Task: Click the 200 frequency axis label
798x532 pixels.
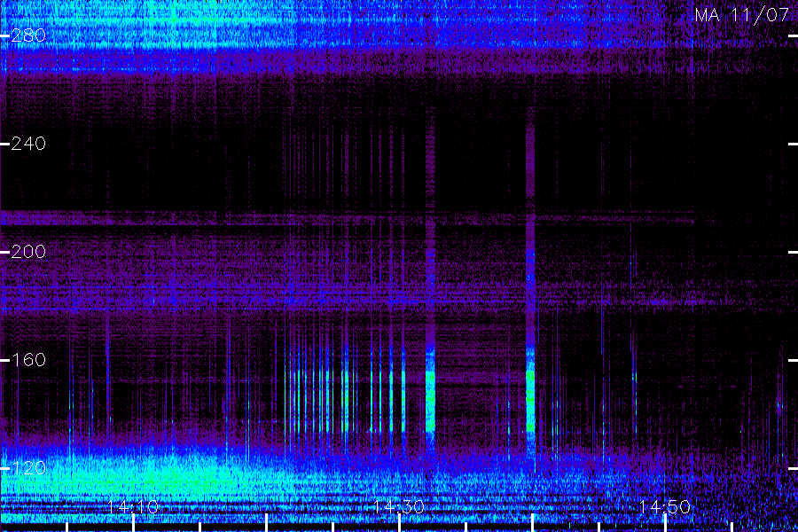Action: coord(28,252)
